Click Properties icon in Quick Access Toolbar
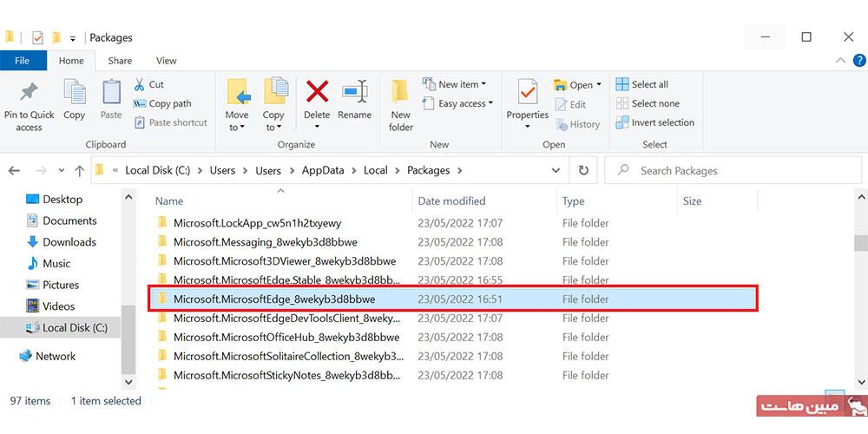Screen dimensions: 868x434 37,37
